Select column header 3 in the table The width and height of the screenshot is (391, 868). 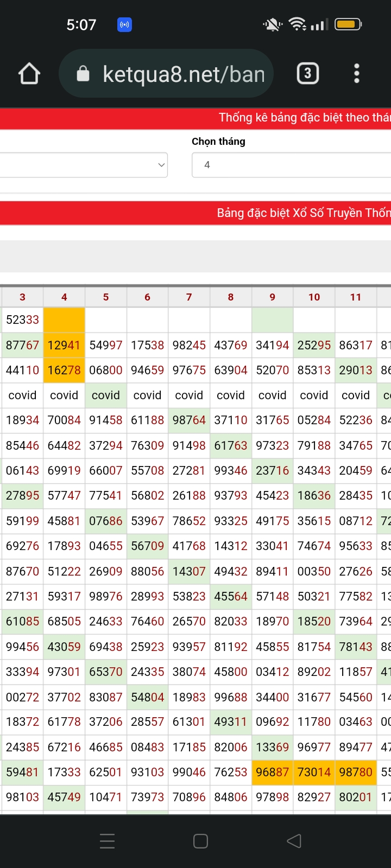22,297
